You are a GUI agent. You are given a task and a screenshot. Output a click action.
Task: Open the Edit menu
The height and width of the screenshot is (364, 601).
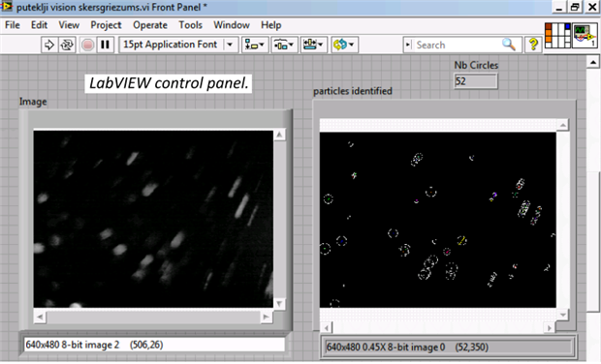39,25
